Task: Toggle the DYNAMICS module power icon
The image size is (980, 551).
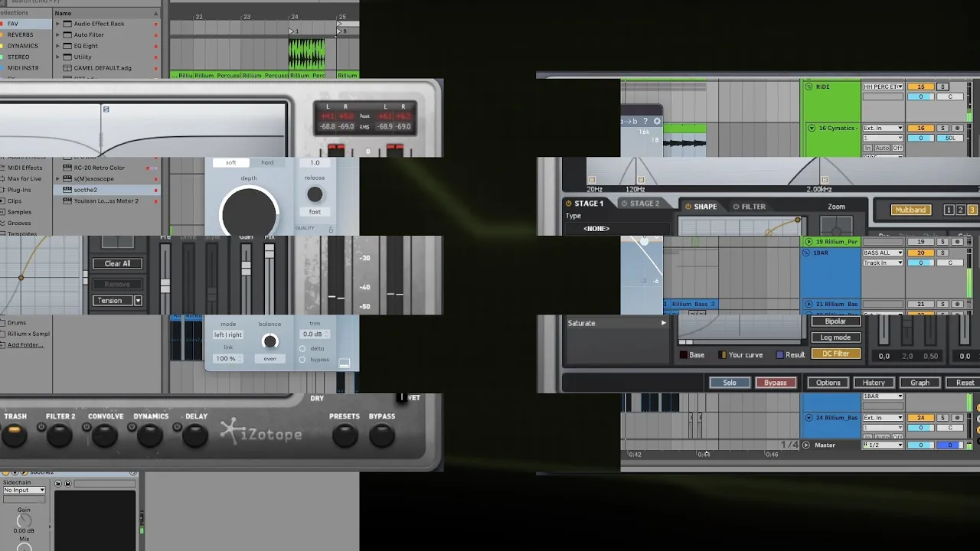Action: click(x=133, y=427)
